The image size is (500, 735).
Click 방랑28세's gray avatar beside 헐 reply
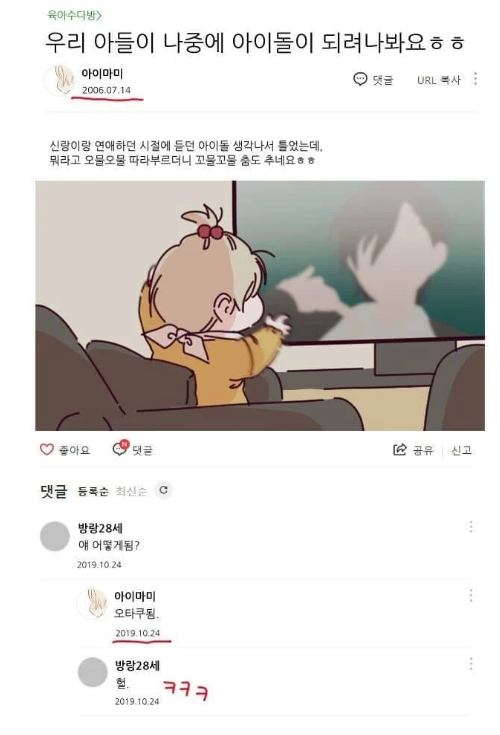92,672
